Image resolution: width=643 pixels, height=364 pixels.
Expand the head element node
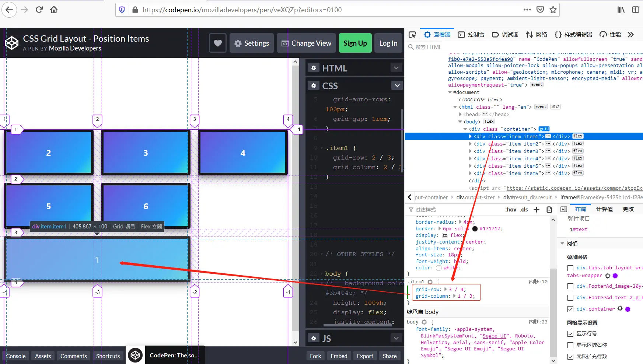coord(460,114)
